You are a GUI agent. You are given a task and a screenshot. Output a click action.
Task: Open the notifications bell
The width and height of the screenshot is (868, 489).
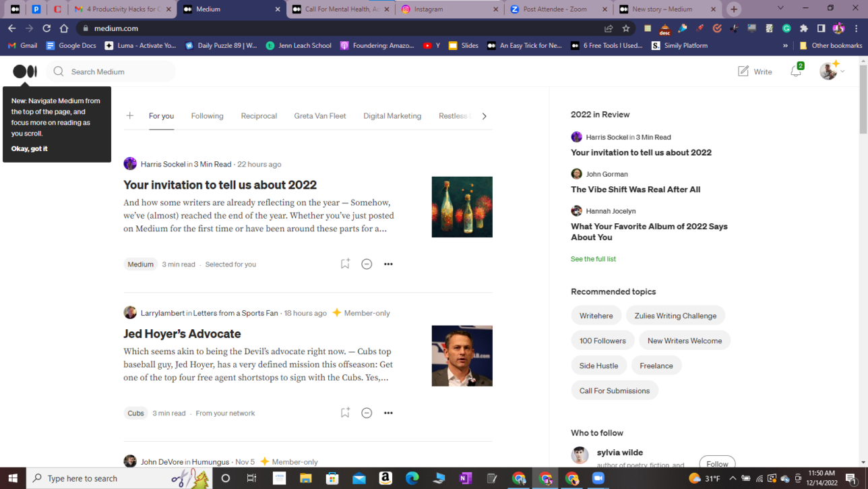click(x=796, y=71)
